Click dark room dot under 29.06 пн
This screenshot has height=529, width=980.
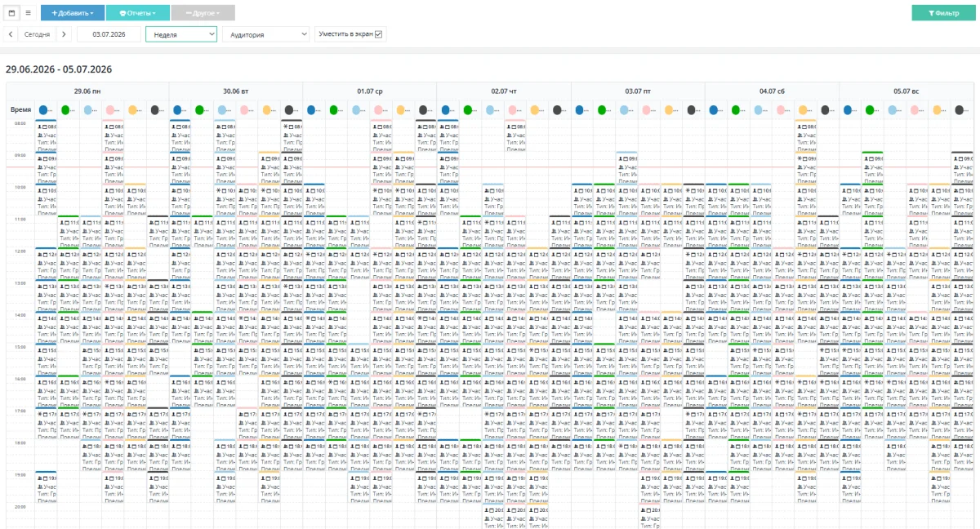156,109
